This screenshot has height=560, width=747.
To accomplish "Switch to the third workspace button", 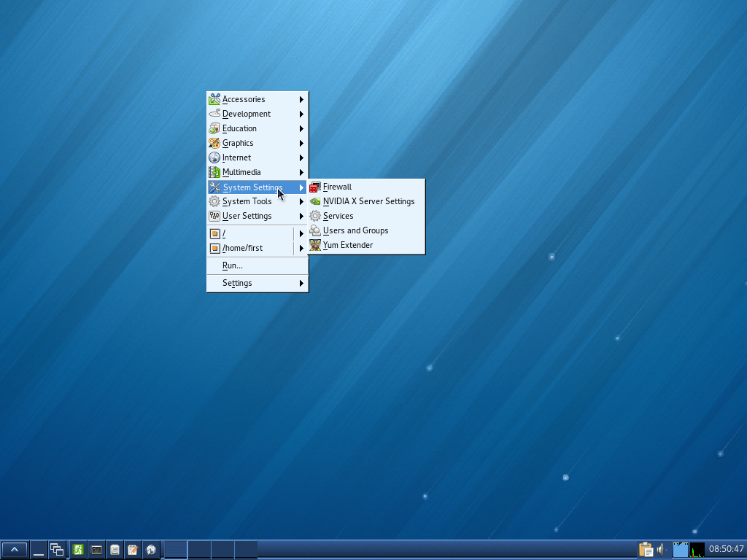I will 222,550.
